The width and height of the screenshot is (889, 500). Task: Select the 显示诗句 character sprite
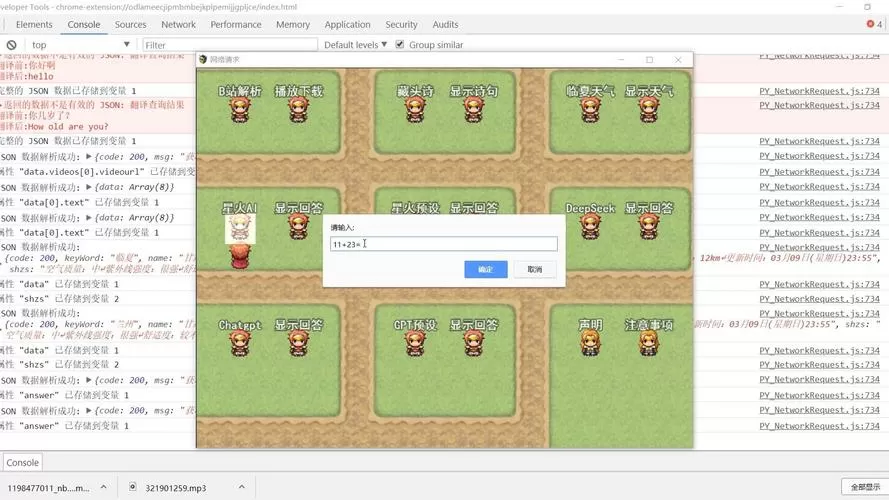[474, 110]
